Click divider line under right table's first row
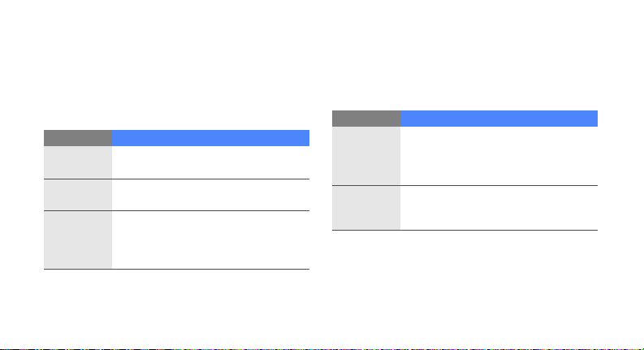 click(x=465, y=186)
